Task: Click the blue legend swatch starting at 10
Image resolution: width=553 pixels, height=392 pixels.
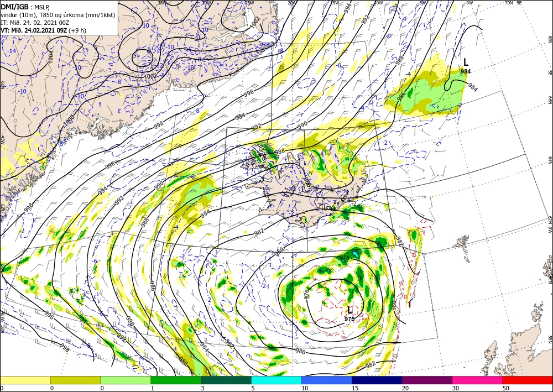Action: (x=327, y=380)
